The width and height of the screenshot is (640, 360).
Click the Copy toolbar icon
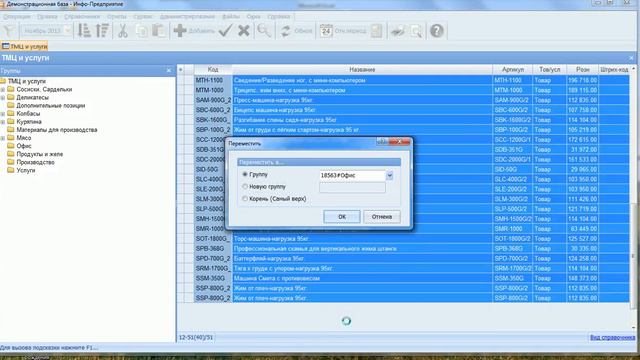click(142, 31)
